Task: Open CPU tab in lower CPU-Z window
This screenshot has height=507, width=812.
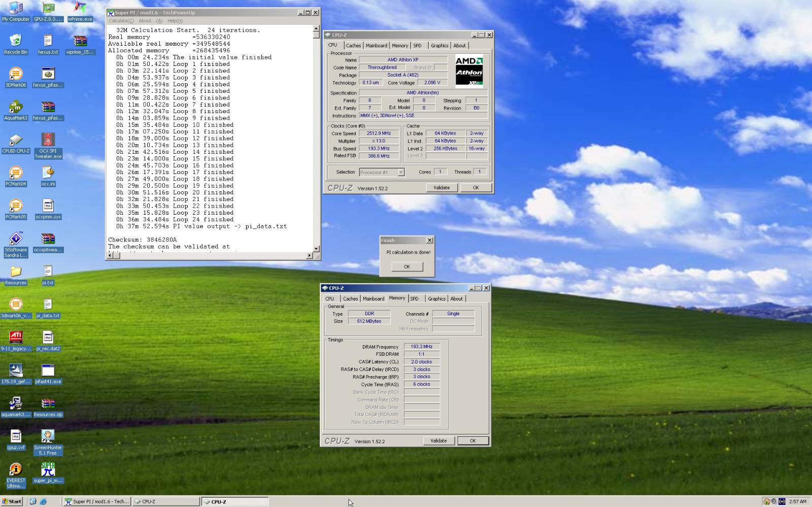Action: (x=330, y=299)
